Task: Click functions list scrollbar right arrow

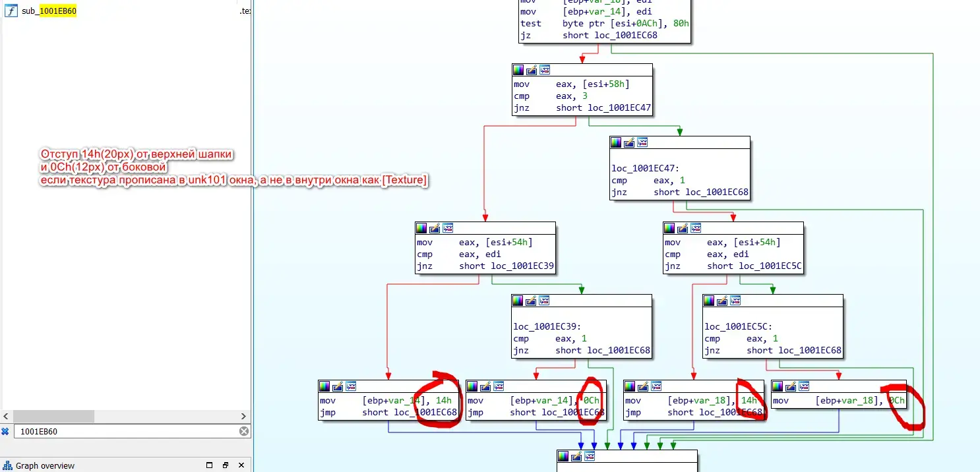Action: 243,417
